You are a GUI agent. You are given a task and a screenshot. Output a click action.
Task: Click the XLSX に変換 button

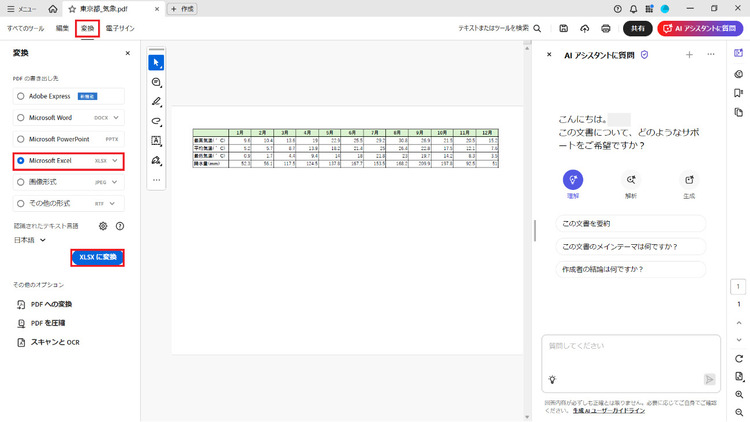point(98,258)
